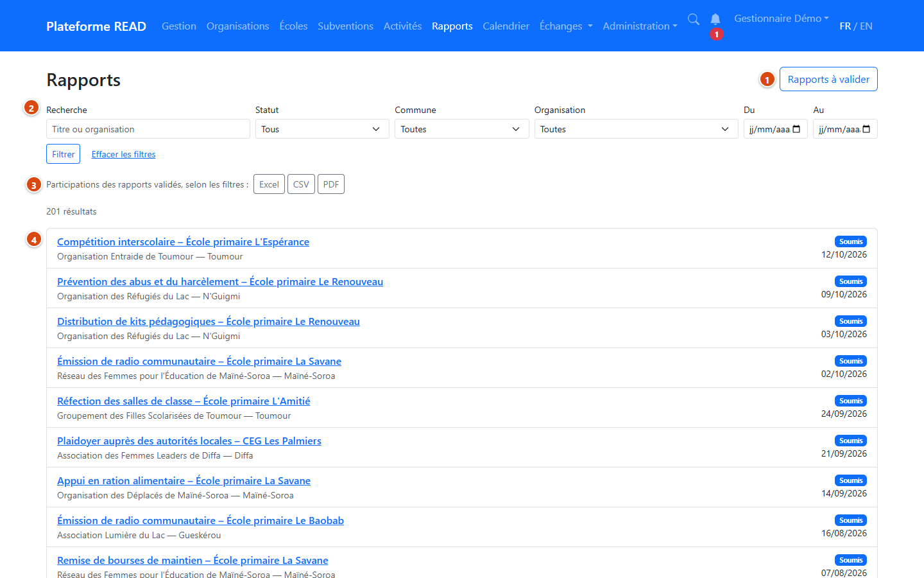Click the date 24/09/2026
This screenshot has height=578, width=924.
(x=844, y=414)
